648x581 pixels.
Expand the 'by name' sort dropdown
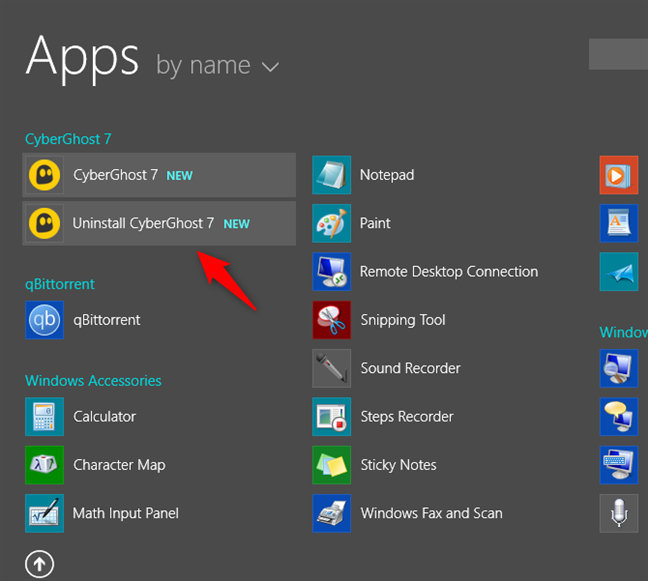point(218,66)
